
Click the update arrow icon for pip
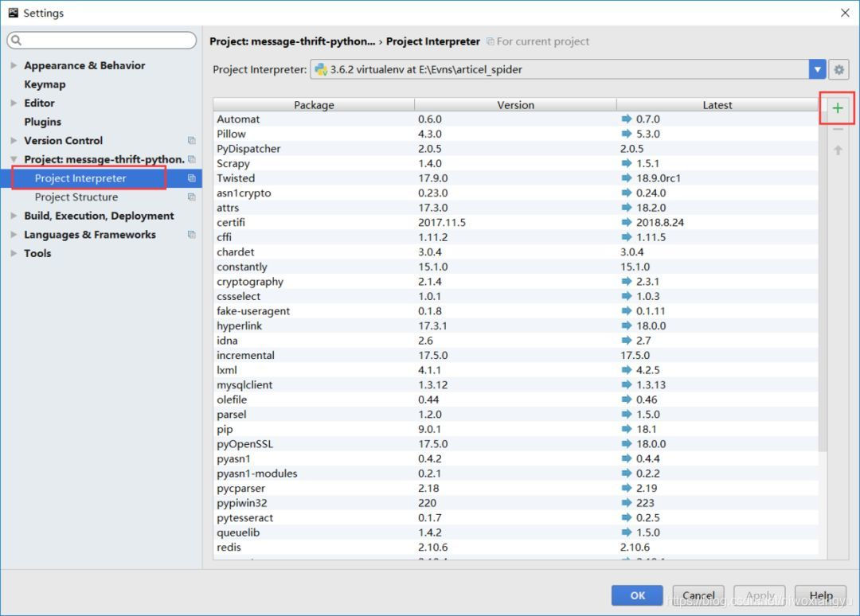pos(627,428)
